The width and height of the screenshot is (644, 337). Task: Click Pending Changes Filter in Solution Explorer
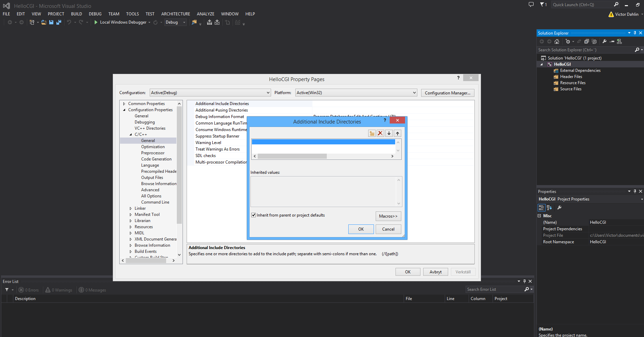(568, 41)
